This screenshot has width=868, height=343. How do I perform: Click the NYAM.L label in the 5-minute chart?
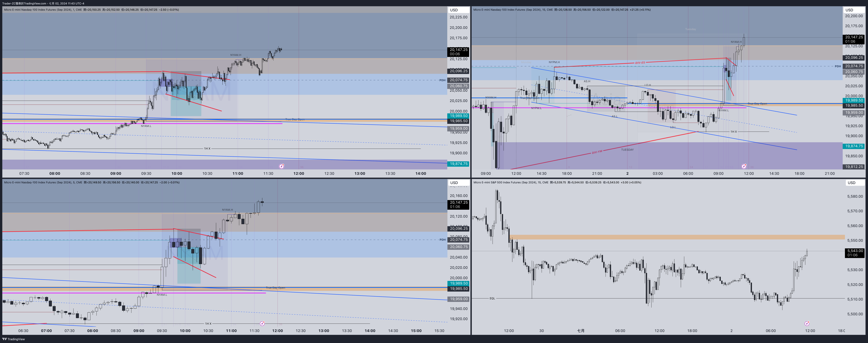click(162, 295)
